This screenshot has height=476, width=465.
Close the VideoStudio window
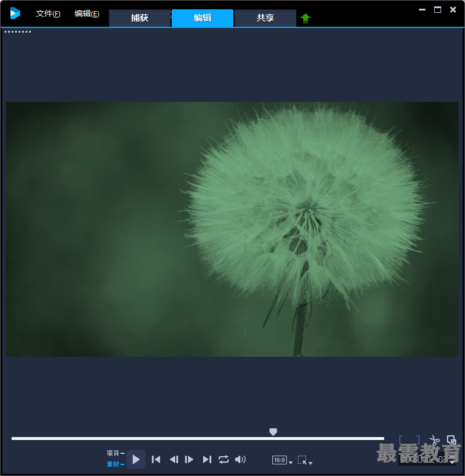point(453,10)
